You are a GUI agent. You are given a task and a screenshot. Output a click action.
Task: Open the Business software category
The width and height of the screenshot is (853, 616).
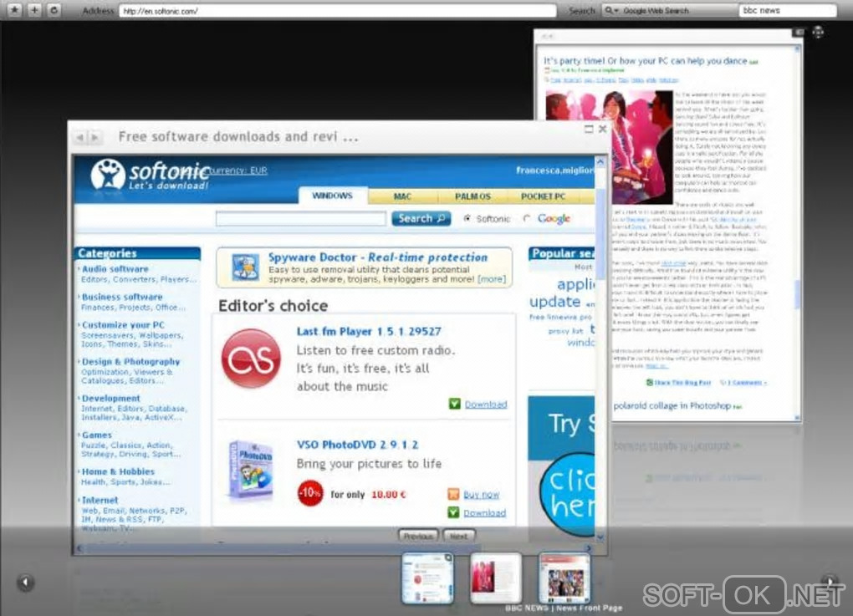click(122, 298)
